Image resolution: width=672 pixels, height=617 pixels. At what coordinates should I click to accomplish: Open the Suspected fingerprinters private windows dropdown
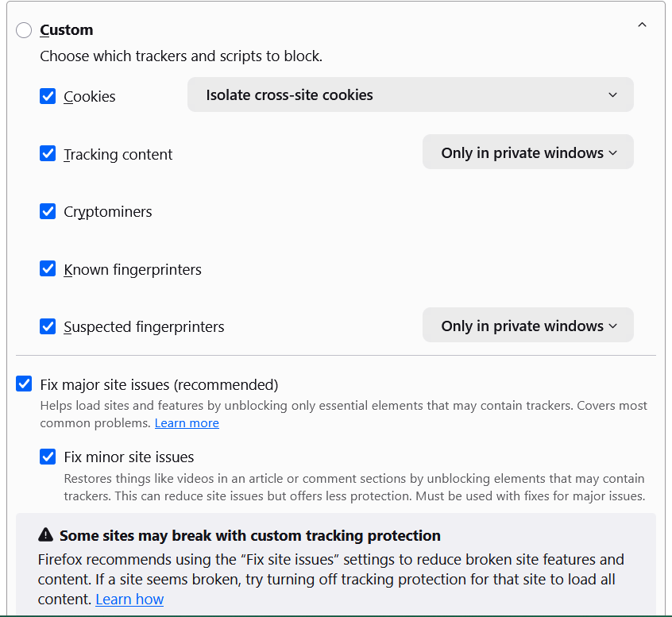(x=527, y=326)
